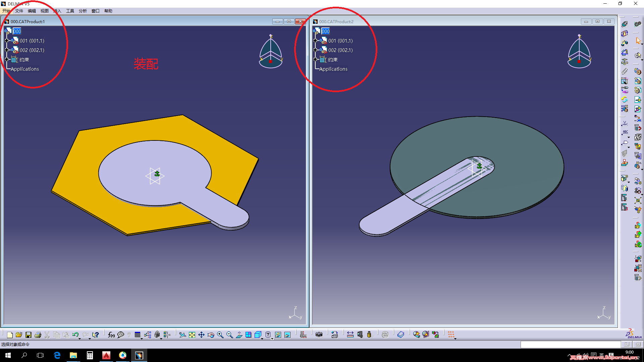Open the 工具 menu
644x362 pixels.
coord(70,11)
